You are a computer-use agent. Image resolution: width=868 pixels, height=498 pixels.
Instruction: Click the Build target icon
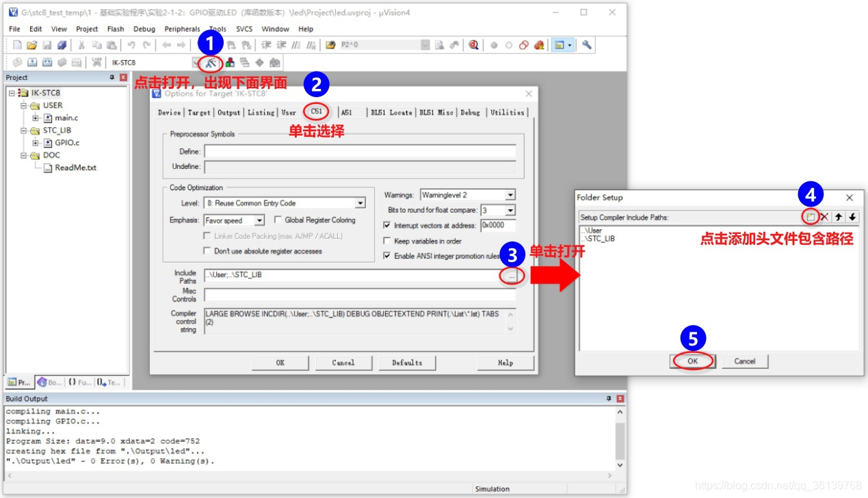(x=32, y=62)
